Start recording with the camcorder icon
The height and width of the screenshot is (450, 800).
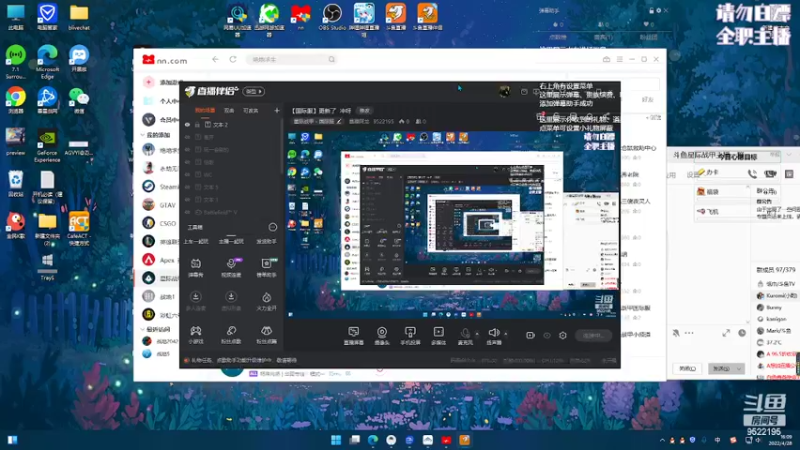click(x=530, y=335)
